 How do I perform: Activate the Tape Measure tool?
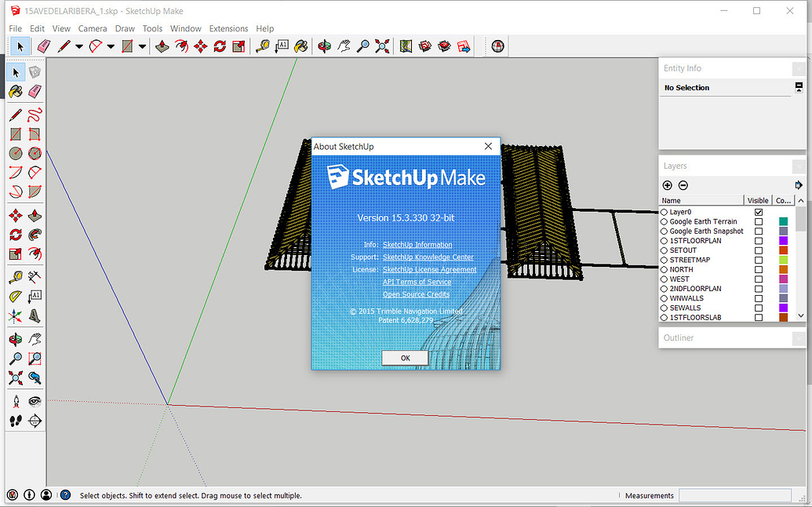pyautogui.click(x=263, y=46)
